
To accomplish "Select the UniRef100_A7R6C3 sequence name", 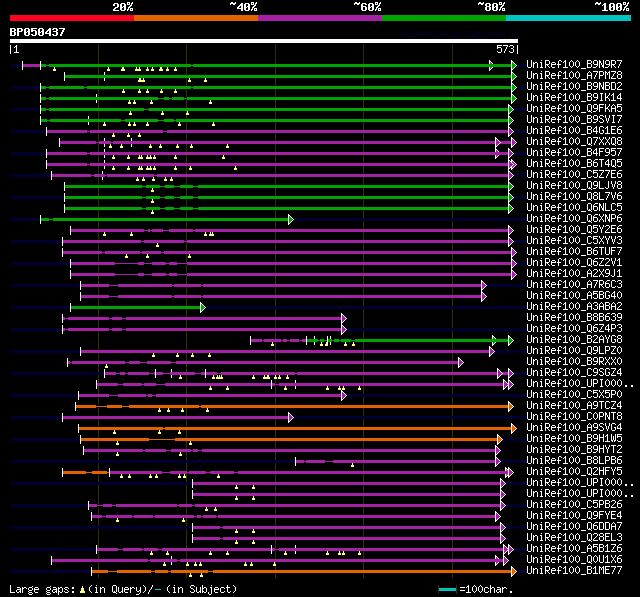I will [574, 284].
